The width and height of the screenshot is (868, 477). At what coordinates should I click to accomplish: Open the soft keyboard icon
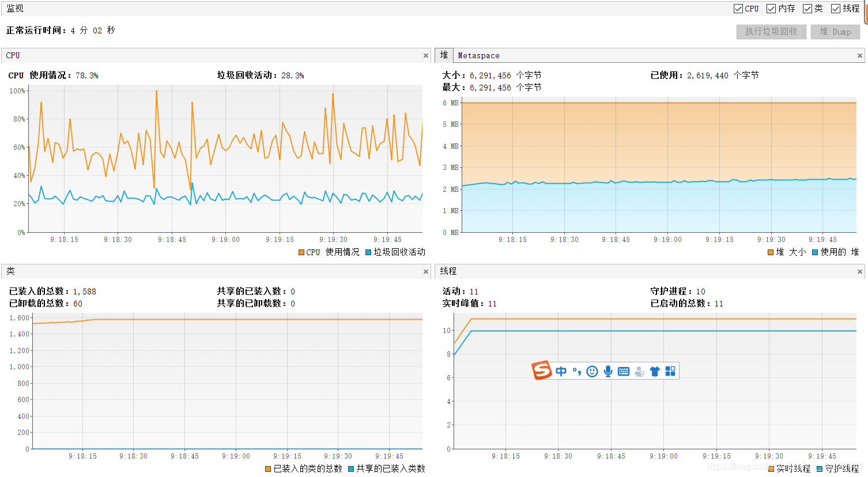pos(624,372)
